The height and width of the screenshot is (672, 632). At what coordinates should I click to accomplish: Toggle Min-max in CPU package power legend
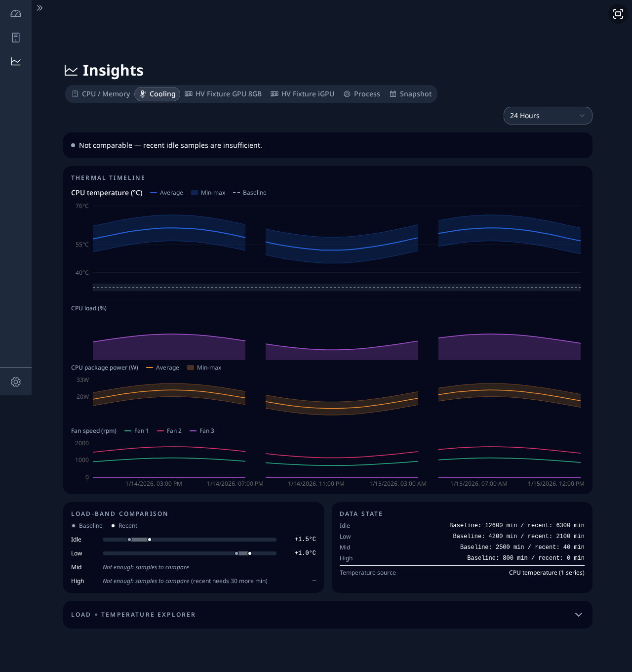click(204, 368)
